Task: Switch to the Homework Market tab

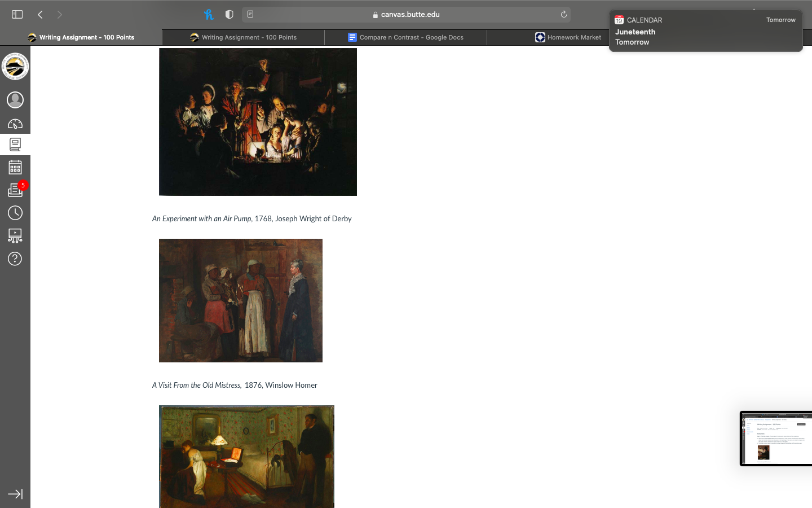Action: click(x=568, y=37)
